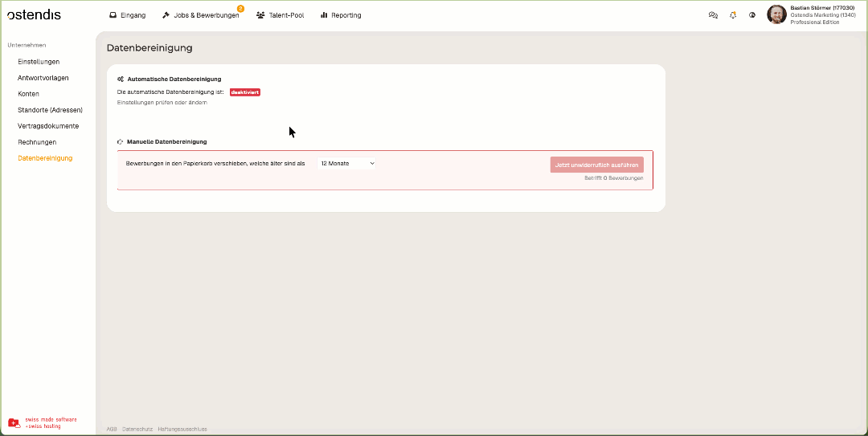Screen dimensions: 868x436
Task: Click the swiss made software badge
Action: [43, 422]
